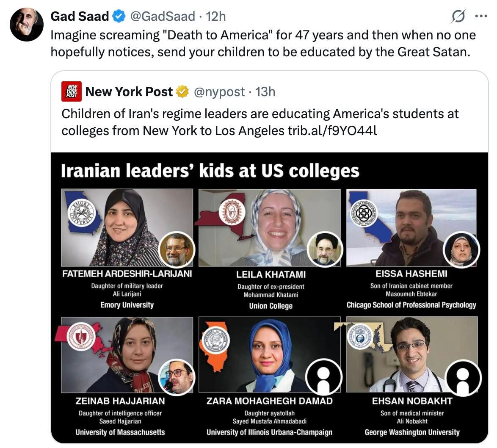This screenshot has height=448, width=497.
Task: Click the Gad Saad display name
Action: [80, 16]
